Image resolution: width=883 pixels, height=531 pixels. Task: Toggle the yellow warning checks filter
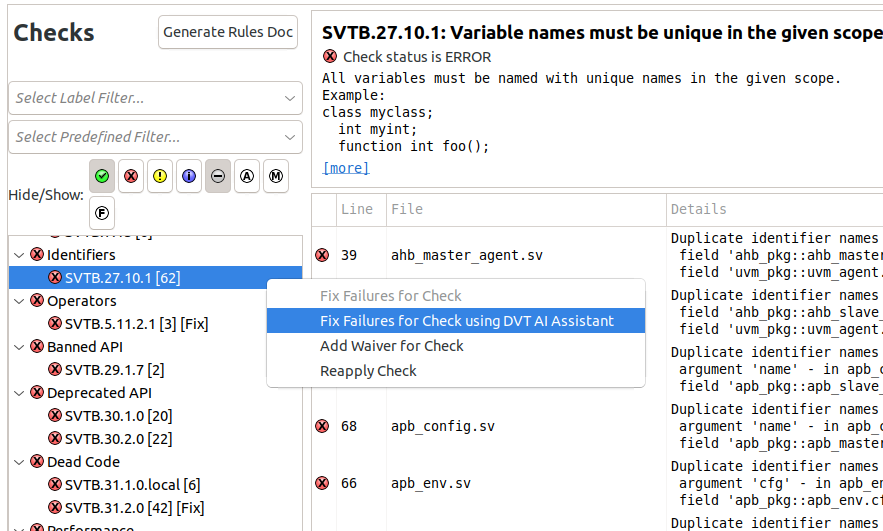point(160,176)
